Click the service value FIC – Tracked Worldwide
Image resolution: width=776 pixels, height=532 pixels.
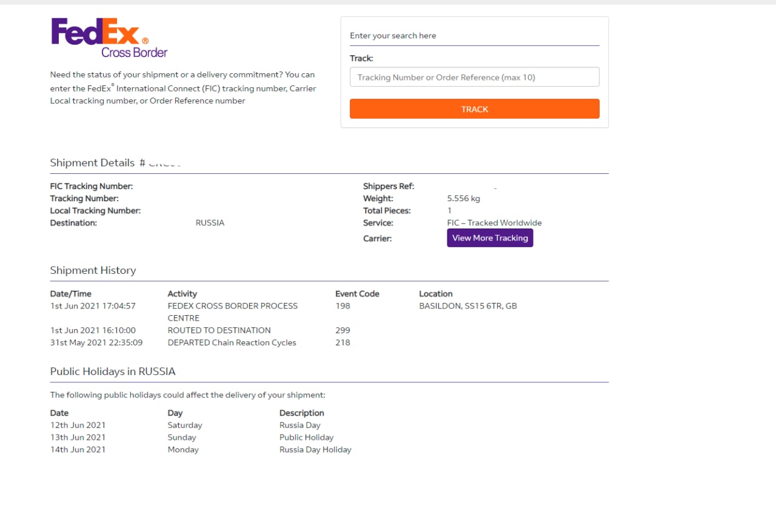pos(494,223)
